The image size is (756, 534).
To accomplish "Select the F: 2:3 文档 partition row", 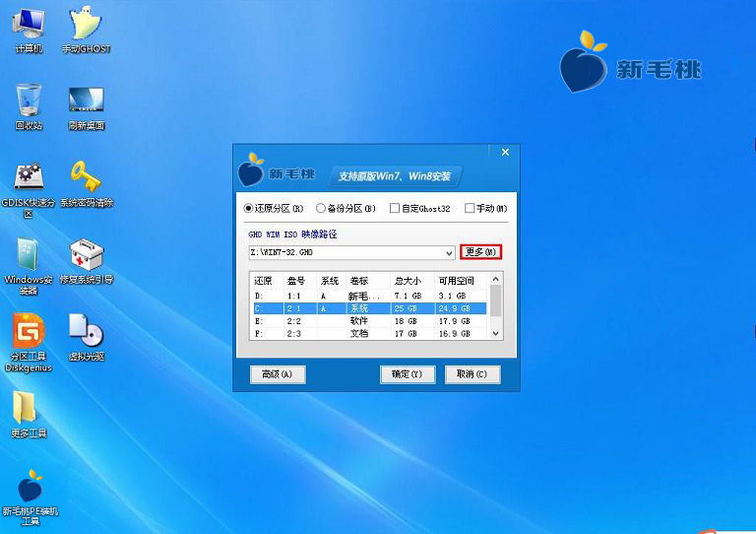I will coord(370,333).
